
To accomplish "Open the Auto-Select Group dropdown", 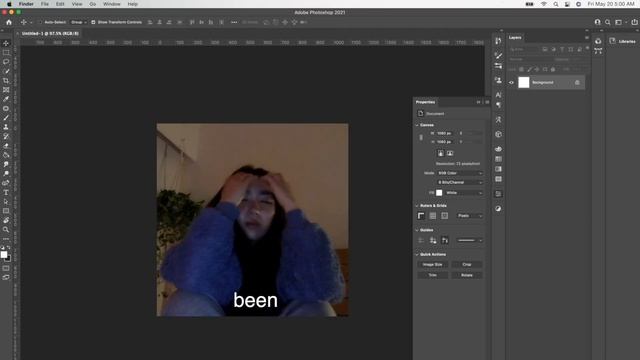I will point(78,22).
